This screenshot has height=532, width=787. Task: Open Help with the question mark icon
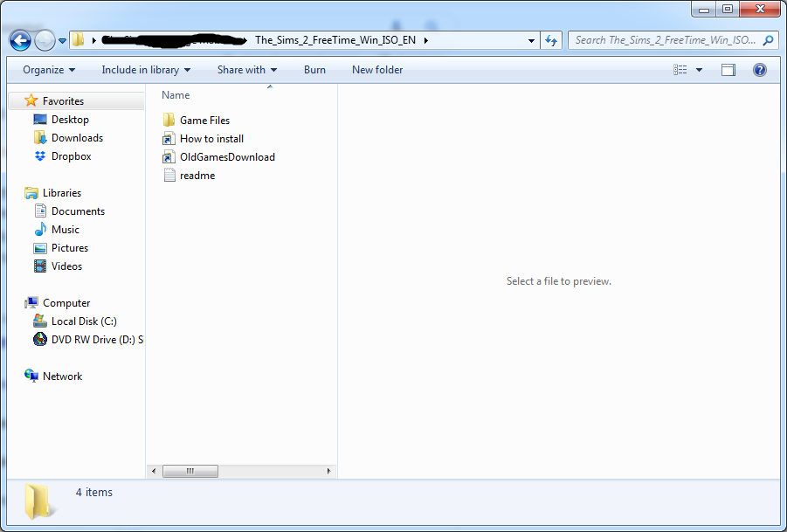tap(759, 70)
